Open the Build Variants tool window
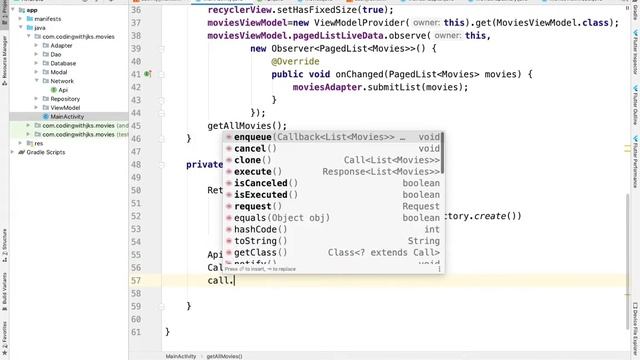The width and height of the screenshot is (640, 360). click(4, 291)
